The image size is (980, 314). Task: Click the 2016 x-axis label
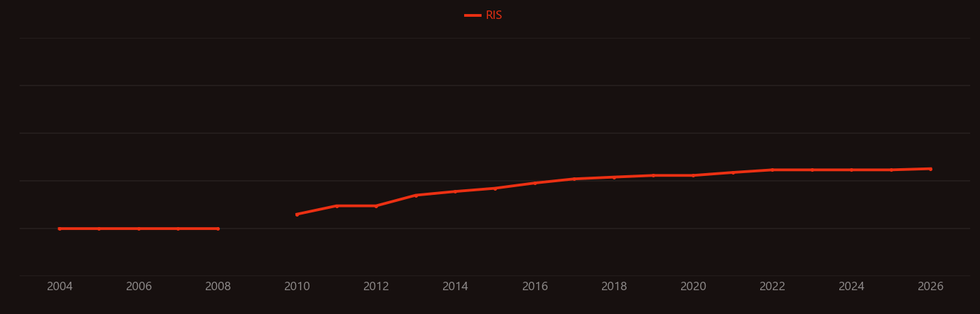(535, 287)
